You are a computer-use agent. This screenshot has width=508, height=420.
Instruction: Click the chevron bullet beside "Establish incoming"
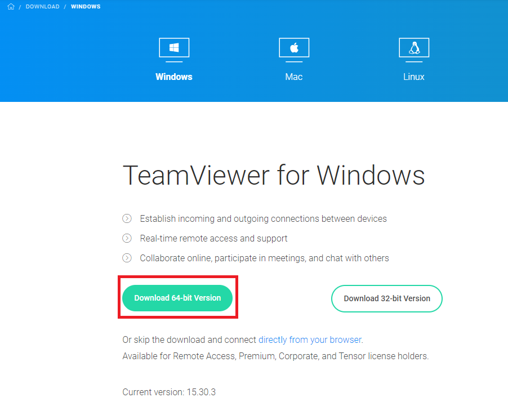click(x=127, y=218)
